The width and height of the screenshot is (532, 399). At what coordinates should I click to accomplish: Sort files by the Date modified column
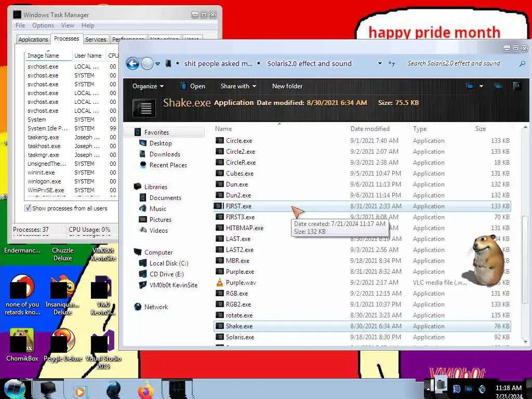[370, 129]
